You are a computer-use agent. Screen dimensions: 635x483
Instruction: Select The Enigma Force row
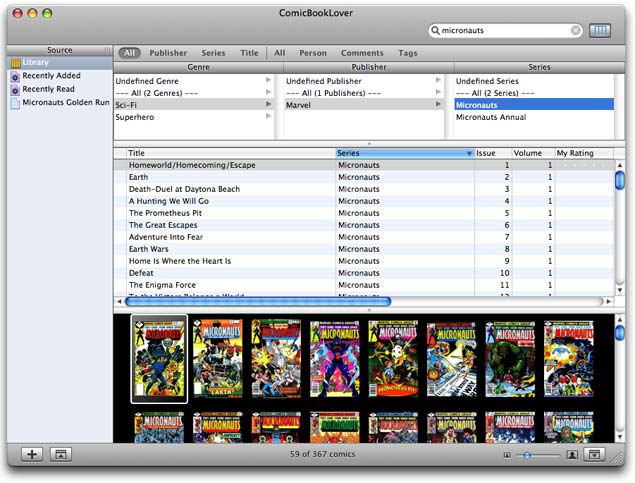click(x=364, y=285)
